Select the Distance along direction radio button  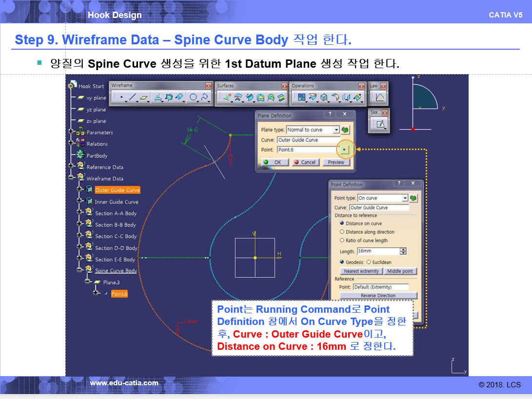pyautogui.click(x=342, y=232)
